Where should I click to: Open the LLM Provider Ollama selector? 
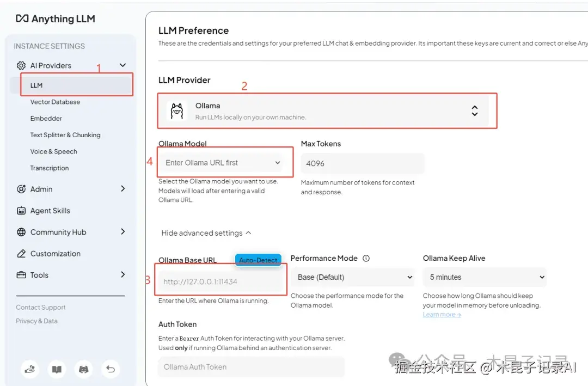pos(325,111)
